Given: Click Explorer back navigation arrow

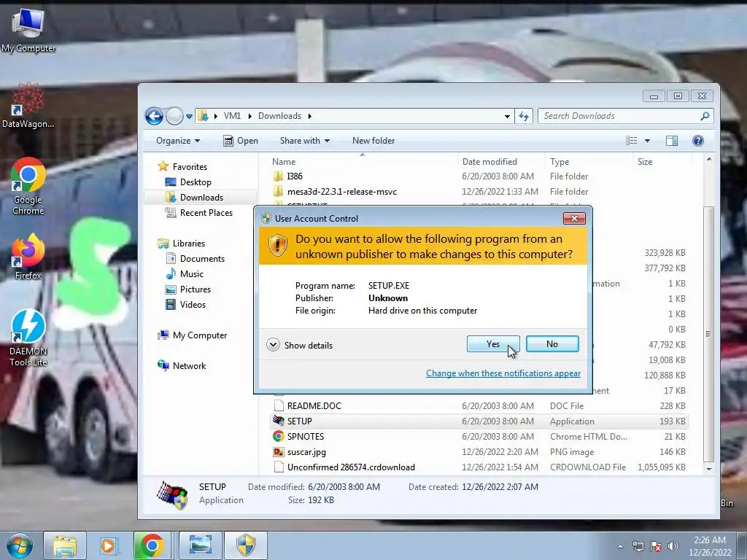Looking at the screenshot, I should (154, 116).
